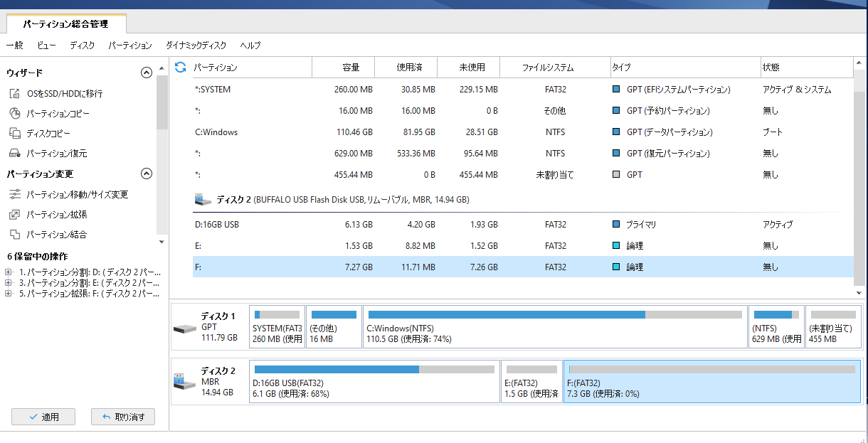Sort by the 使用済 column header
Screen dimensions: 868x443
tap(406, 68)
